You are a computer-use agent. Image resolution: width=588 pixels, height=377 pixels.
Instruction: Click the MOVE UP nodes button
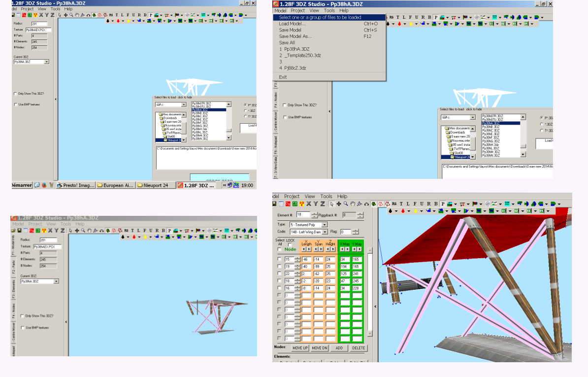tap(300, 348)
